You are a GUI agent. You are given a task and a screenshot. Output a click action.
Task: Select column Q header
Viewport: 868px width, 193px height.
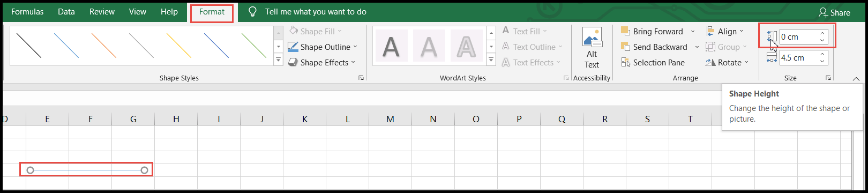point(562,119)
